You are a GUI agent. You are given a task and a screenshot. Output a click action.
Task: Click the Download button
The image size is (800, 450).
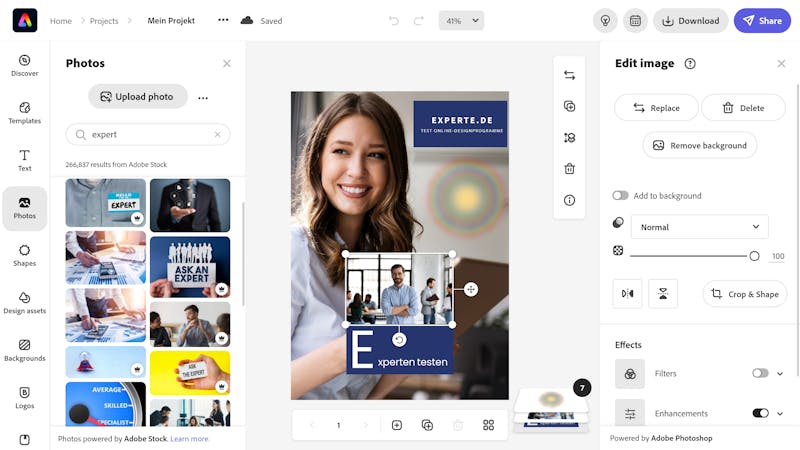690,21
